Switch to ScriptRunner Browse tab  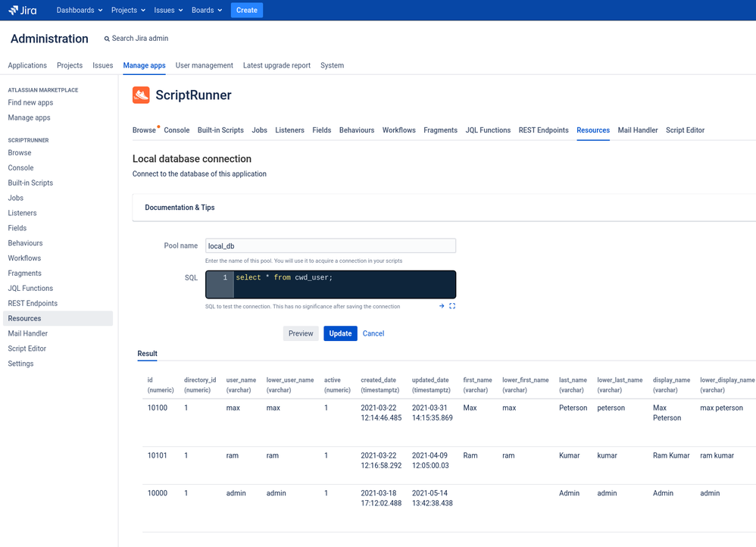(144, 130)
